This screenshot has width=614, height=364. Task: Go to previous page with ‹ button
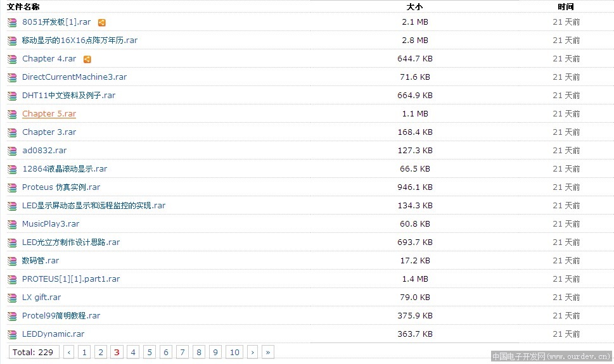tap(69, 352)
